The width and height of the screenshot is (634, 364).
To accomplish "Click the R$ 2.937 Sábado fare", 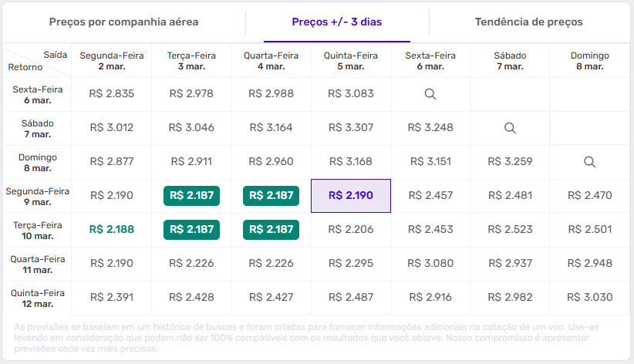I will tap(510, 264).
